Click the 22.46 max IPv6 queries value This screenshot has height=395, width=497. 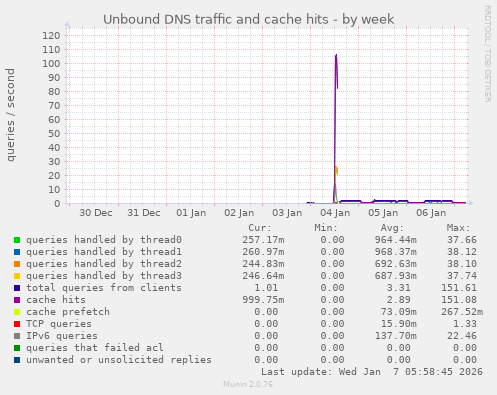point(462,336)
